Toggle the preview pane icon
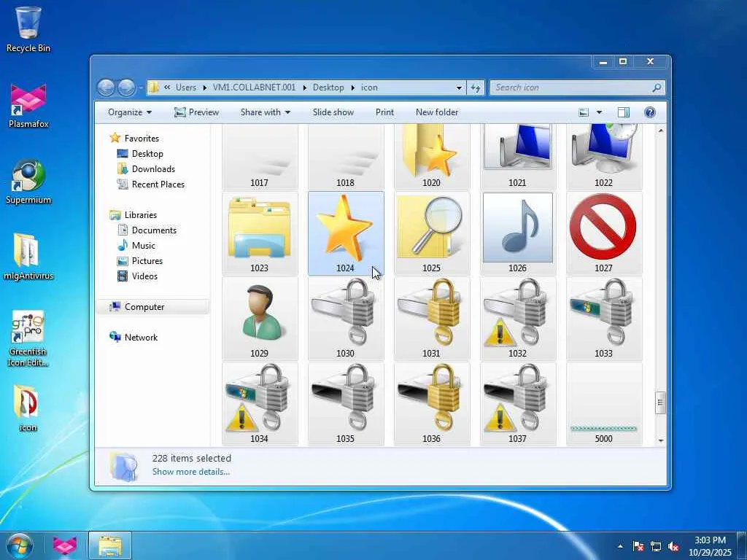747x560 pixels. tap(624, 112)
